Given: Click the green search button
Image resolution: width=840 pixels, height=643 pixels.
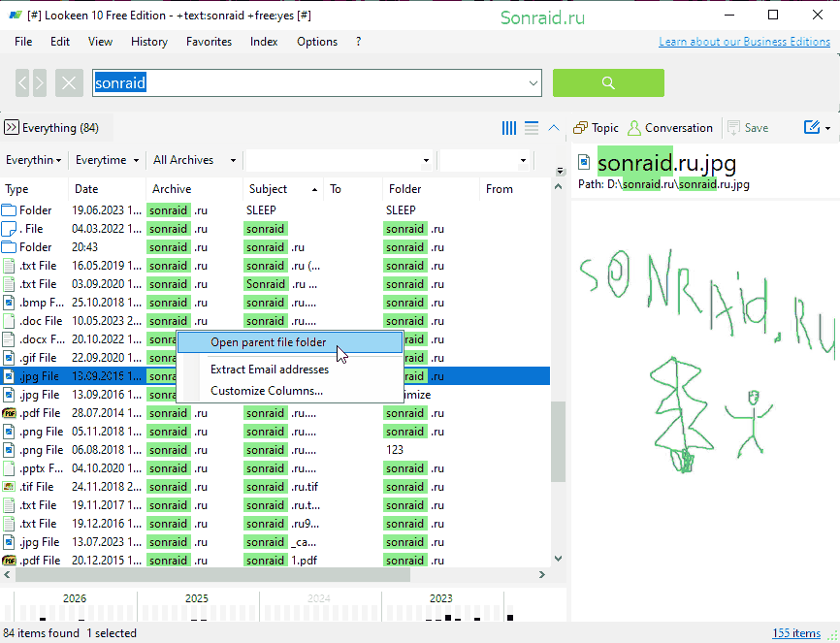Looking at the screenshot, I should click(608, 82).
